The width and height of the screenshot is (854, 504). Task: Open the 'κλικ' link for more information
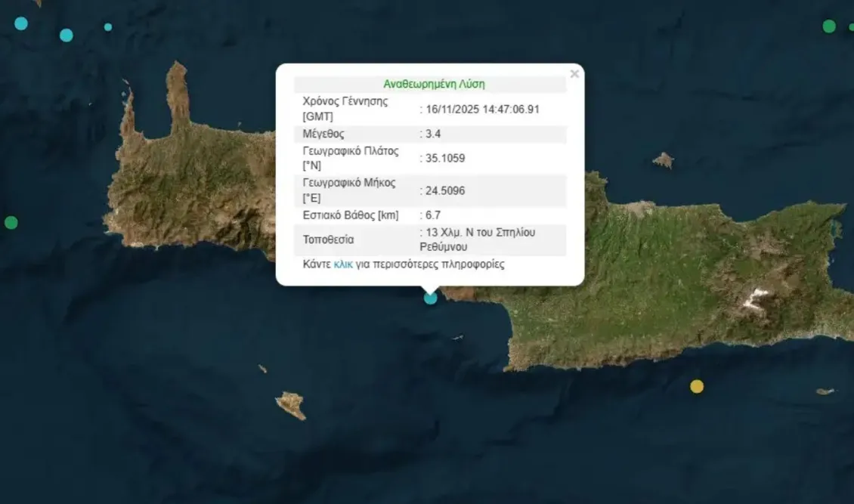[343, 264]
